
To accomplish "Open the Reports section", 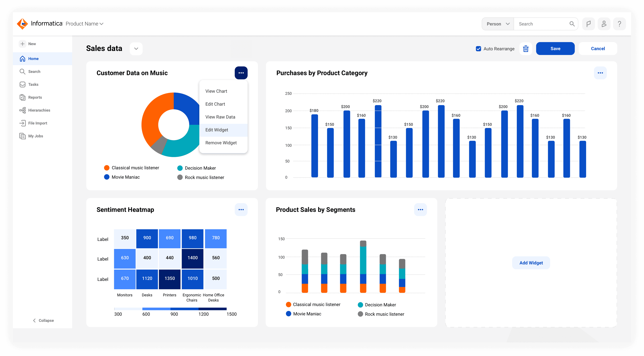I will point(35,97).
